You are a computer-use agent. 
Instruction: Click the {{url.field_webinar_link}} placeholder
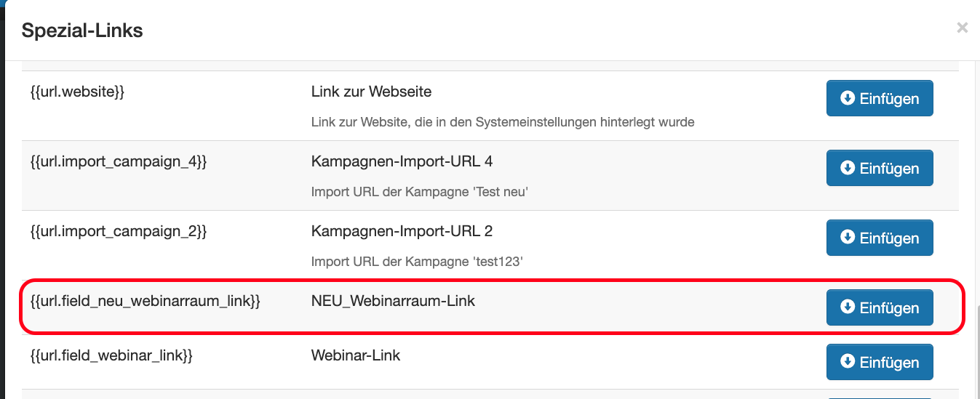[x=111, y=356]
